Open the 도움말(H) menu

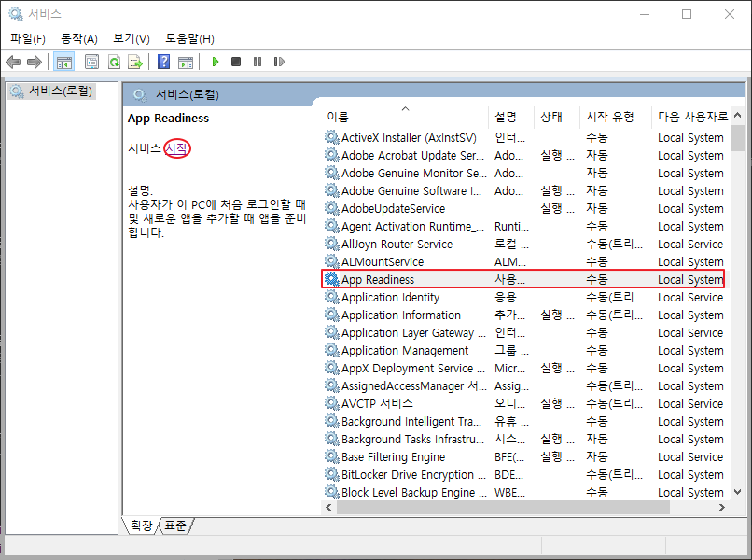click(190, 39)
